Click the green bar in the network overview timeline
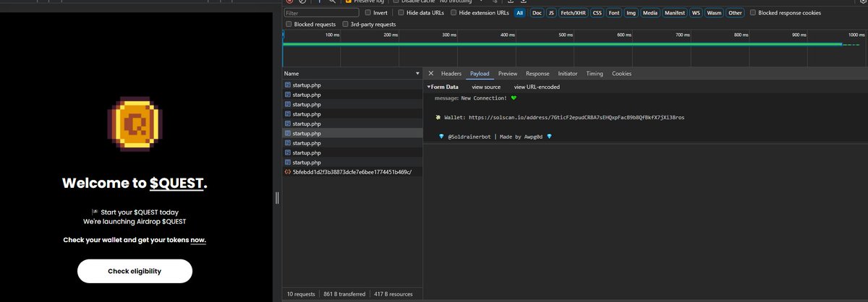 [x=562, y=44]
